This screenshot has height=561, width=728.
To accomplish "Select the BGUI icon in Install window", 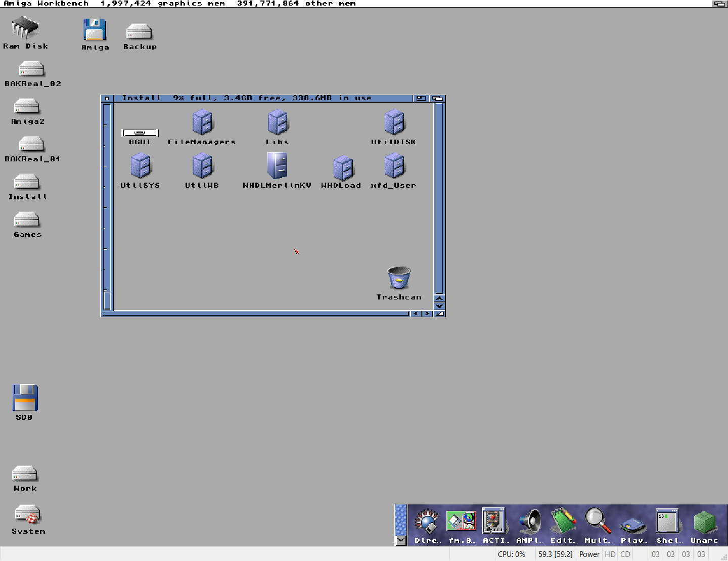I will [140, 133].
